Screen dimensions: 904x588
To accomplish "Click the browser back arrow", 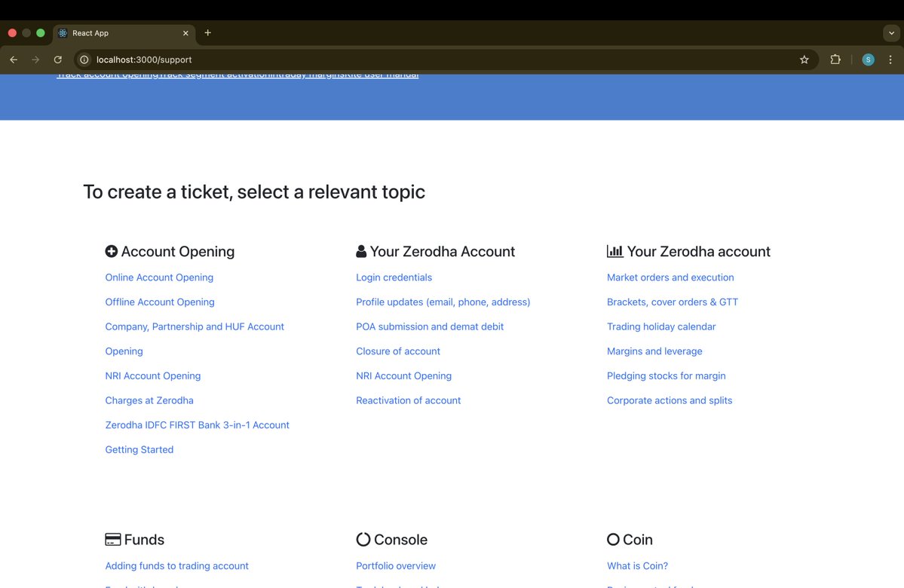I will tap(14, 60).
